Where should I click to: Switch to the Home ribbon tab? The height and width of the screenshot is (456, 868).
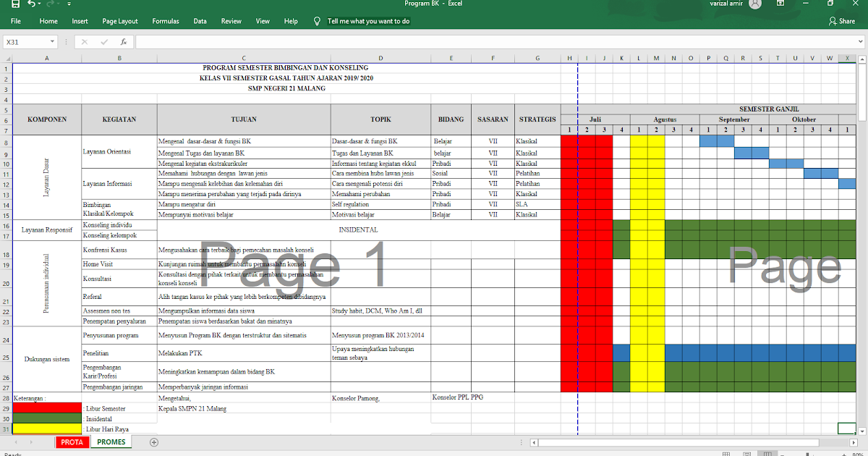pyautogui.click(x=48, y=21)
